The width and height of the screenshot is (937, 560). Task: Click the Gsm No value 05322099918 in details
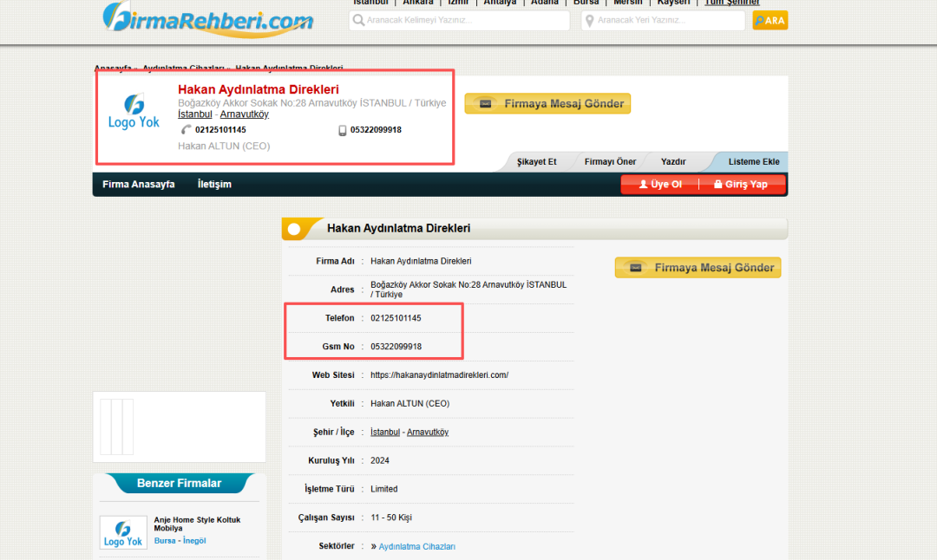(x=396, y=347)
